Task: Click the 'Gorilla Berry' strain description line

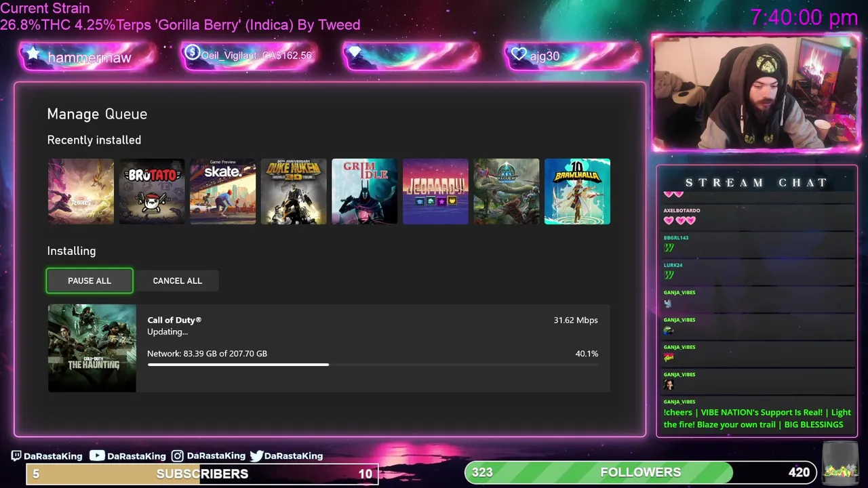Action: tap(180, 25)
